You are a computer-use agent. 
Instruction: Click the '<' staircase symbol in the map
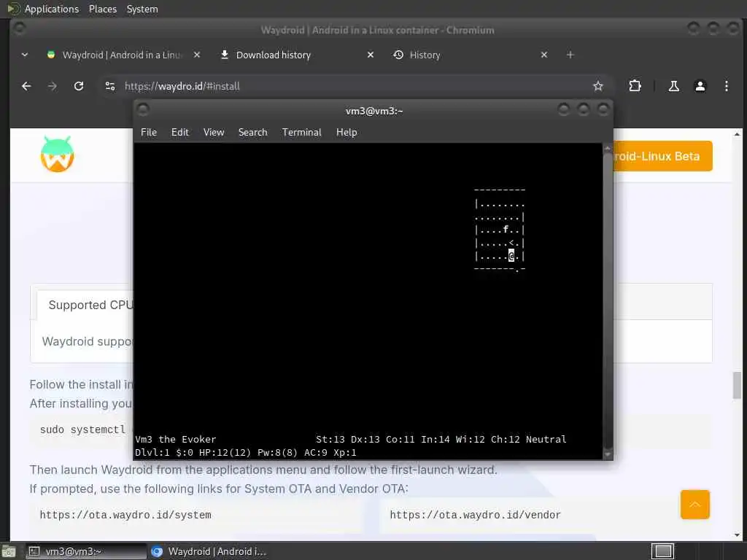[x=511, y=243]
